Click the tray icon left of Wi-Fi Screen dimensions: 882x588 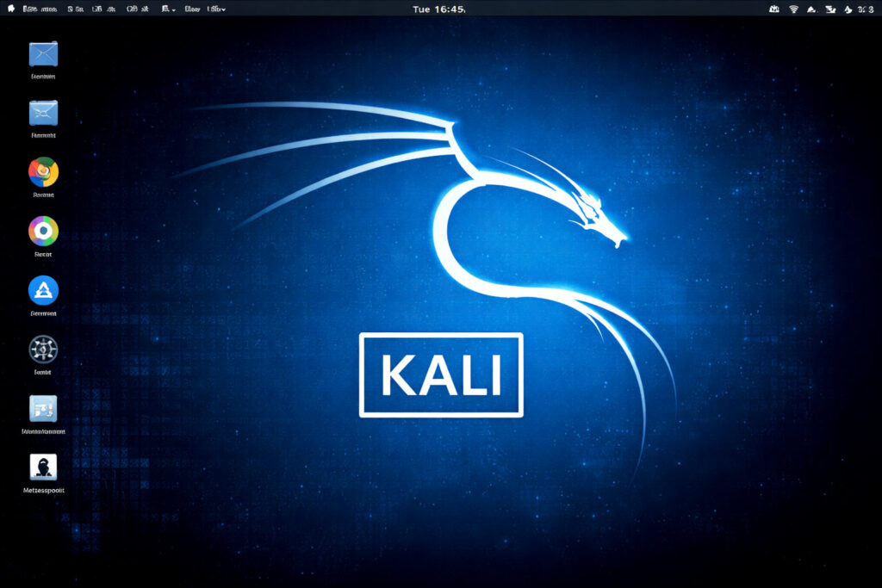[x=773, y=9]
